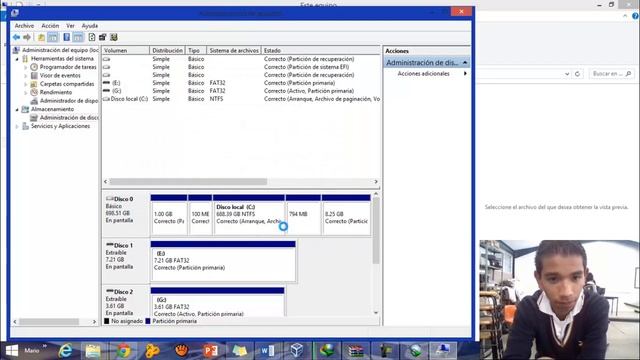Select the Disco local (C:) partition block
The height and width of the screenshot is (360, 640).
(x=249, y=215)
